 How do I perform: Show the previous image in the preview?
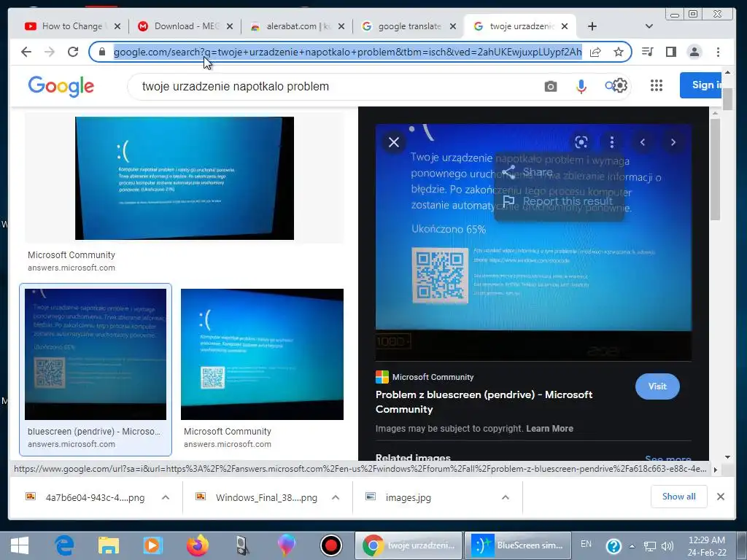pos(643,142)
